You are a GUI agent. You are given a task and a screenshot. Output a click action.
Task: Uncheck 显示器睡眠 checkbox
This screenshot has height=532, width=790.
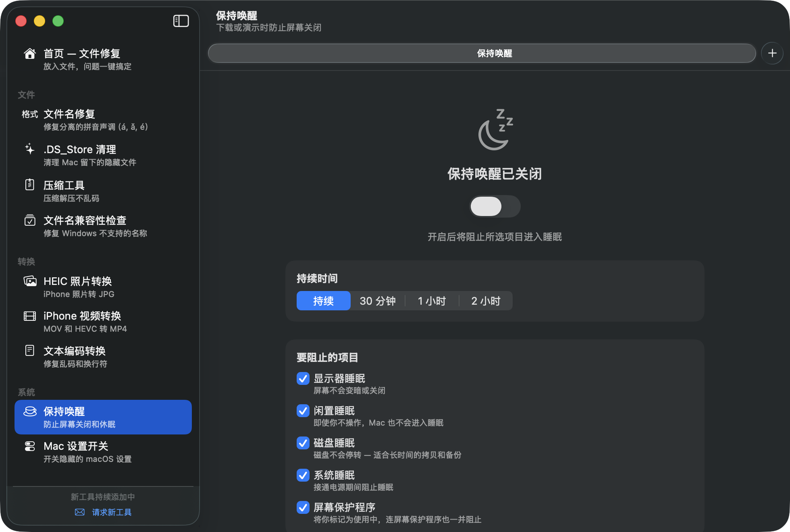[303, 378]
